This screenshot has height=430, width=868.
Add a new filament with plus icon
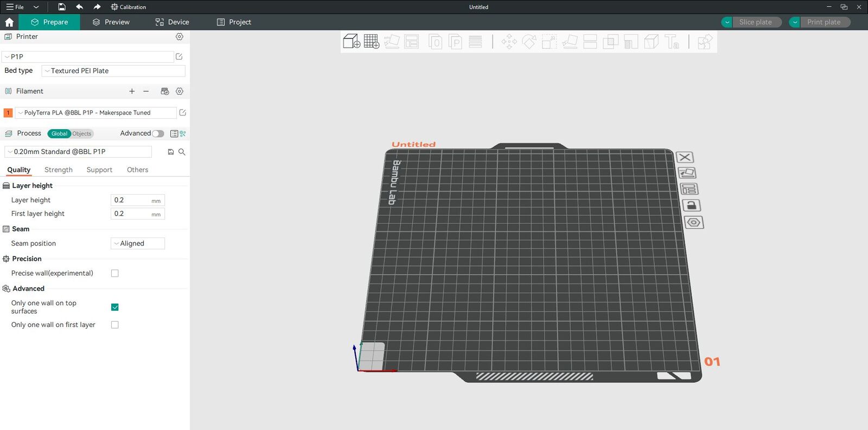click(x=132, y=92)
